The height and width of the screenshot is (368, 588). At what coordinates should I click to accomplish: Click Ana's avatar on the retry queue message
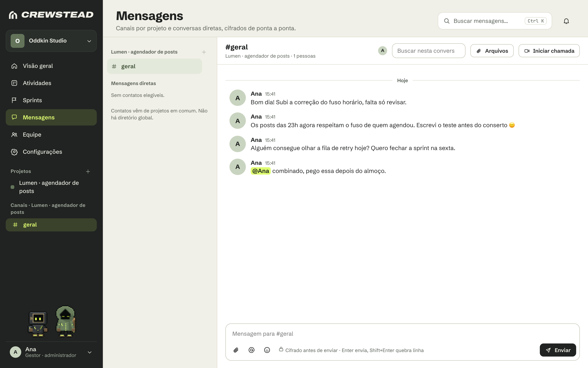[x=238, y=144]
